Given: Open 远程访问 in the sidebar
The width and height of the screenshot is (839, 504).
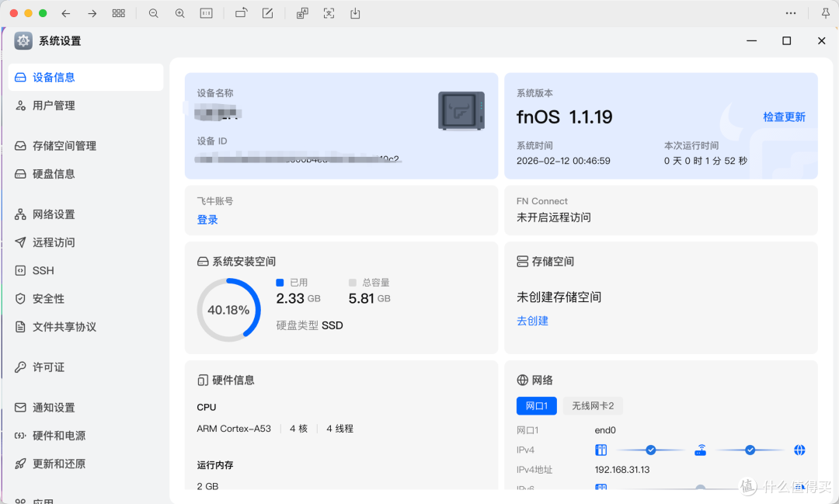Looking at the screenshot, I should [85, 242].
